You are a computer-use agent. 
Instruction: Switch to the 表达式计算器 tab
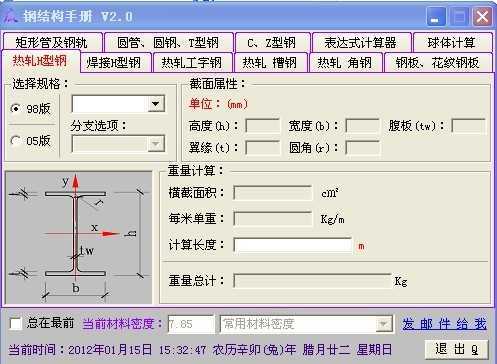pos(361,42)
